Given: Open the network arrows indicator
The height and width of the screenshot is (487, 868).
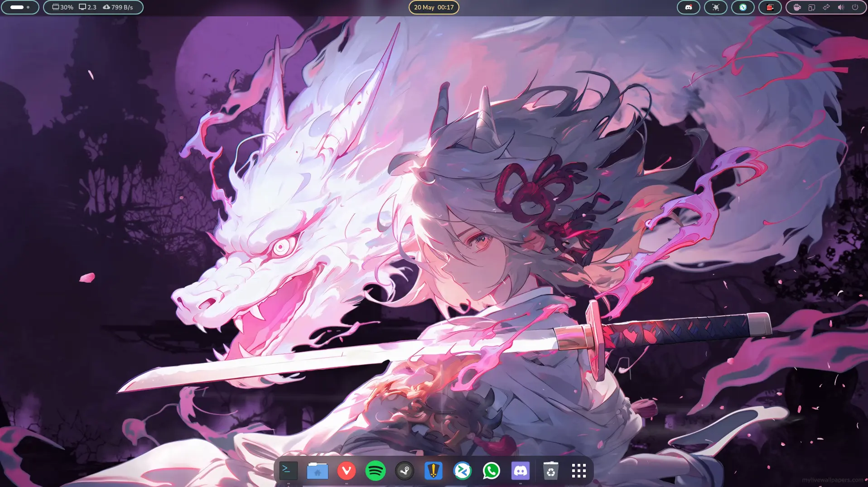Looking at the screenshot, I should click(x=826, y=7).
